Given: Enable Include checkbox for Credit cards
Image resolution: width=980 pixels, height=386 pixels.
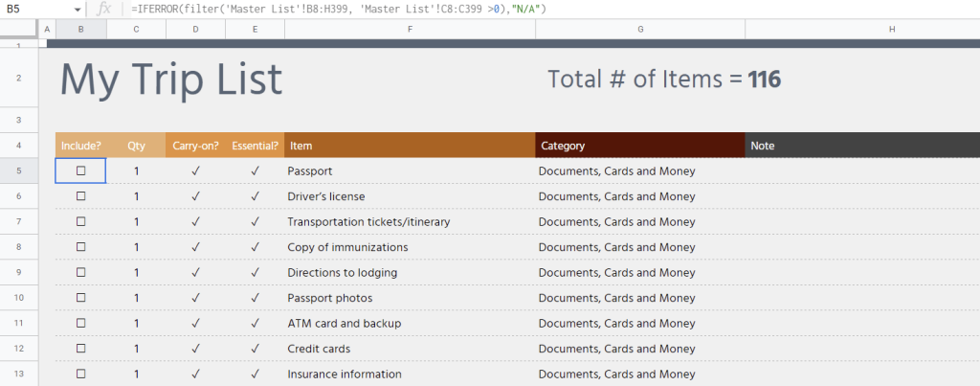Looking at the screenshot, I should tap(80, 349).
